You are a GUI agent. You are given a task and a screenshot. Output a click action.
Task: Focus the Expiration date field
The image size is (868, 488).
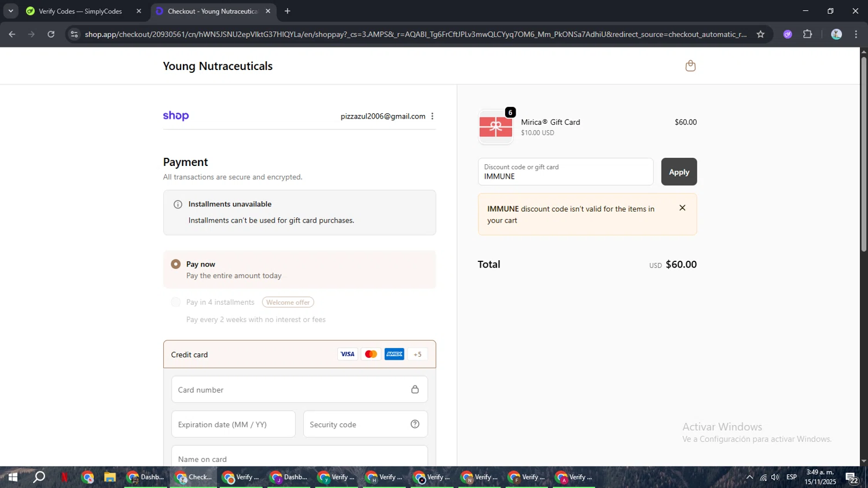(x=233, y=424)
